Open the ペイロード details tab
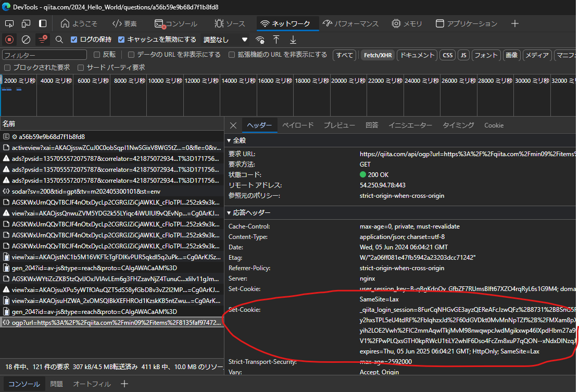The image size is (579, 392). [x=298, y=125]
